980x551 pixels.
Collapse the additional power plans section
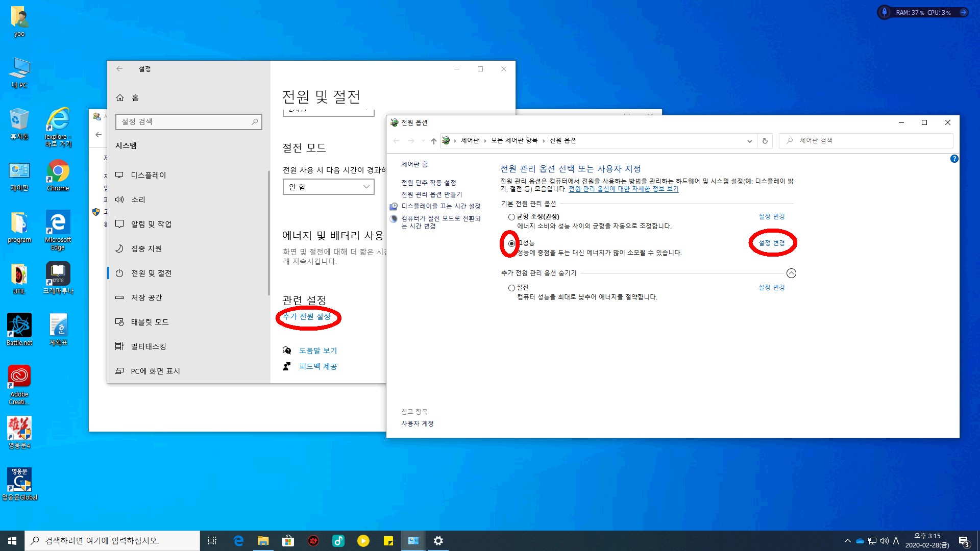[791, 273]
